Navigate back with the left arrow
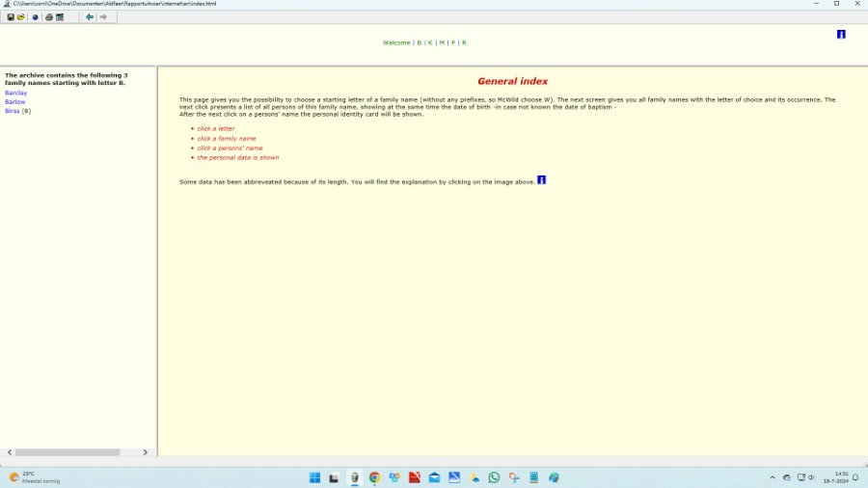 [x=90, y=17]
